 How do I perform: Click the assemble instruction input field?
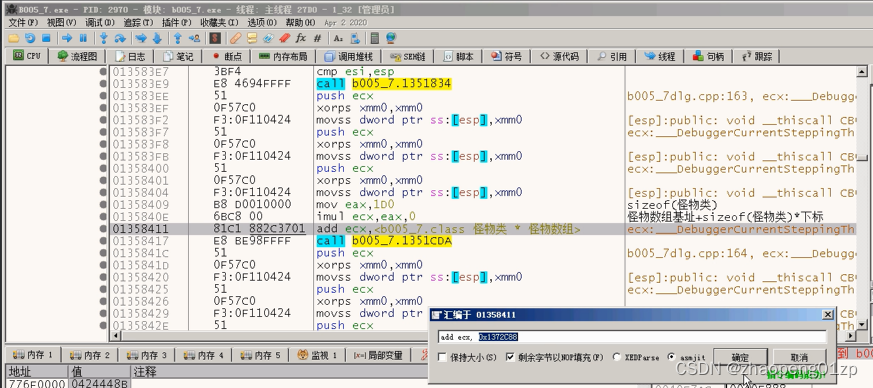tap(632, 337)
